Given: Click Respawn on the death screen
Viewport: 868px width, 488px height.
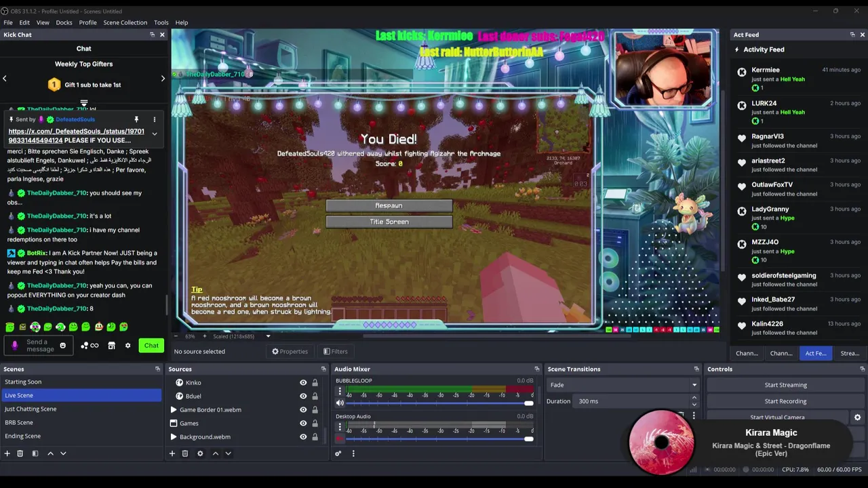Looking at the screenshot, I should coord(389,205).
